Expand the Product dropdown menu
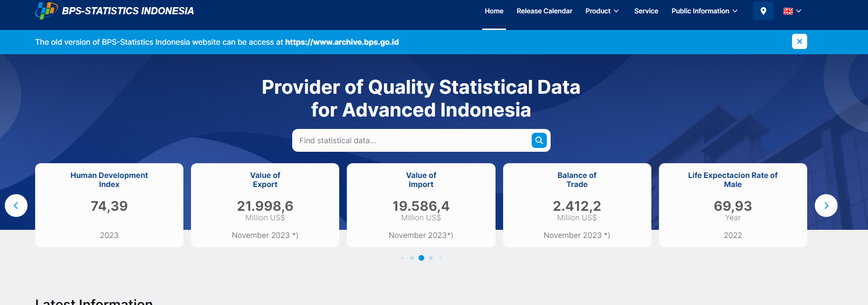 click(x=601, y=11)
